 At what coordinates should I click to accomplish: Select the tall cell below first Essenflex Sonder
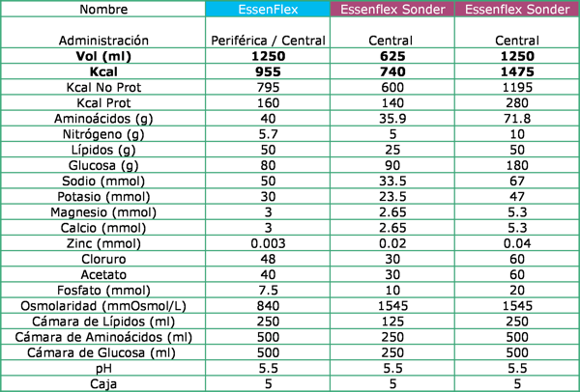pos(392,32)
